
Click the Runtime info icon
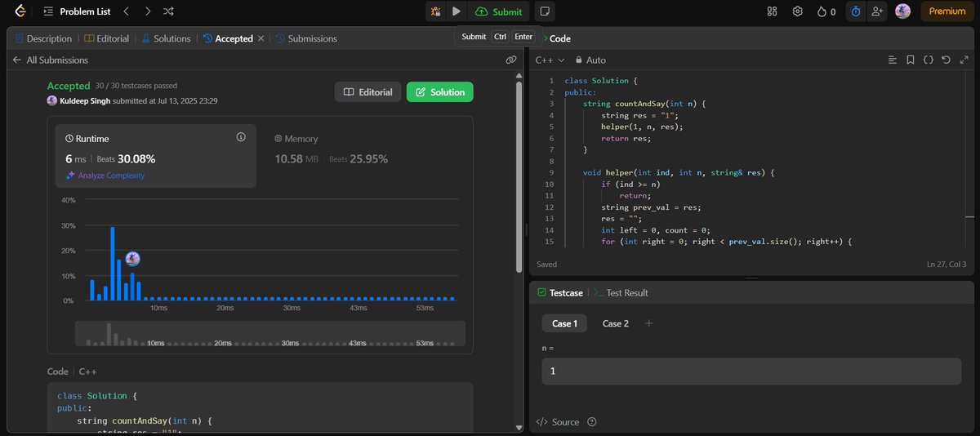pos(241,137)
